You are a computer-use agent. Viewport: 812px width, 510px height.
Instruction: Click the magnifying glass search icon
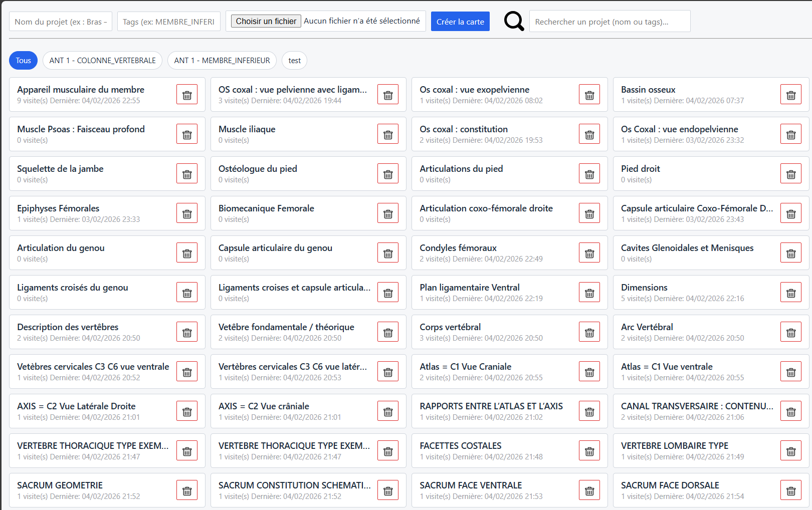[x=514, y=21]
